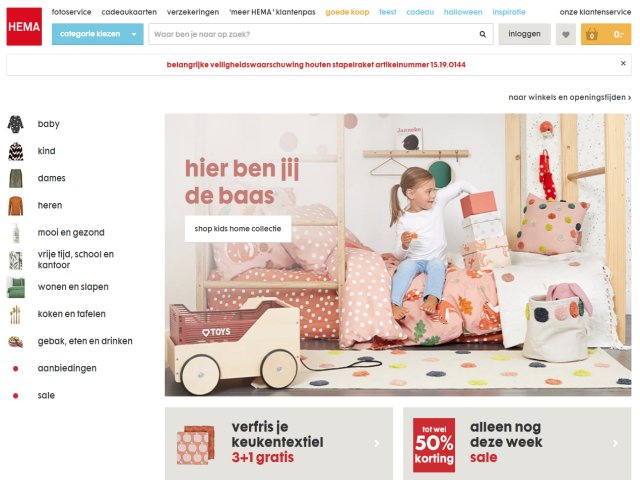The height and width of the screenshot is (480, 640).
Task: Open the aanbiedingen category
Action: click(x=67, y=368)
